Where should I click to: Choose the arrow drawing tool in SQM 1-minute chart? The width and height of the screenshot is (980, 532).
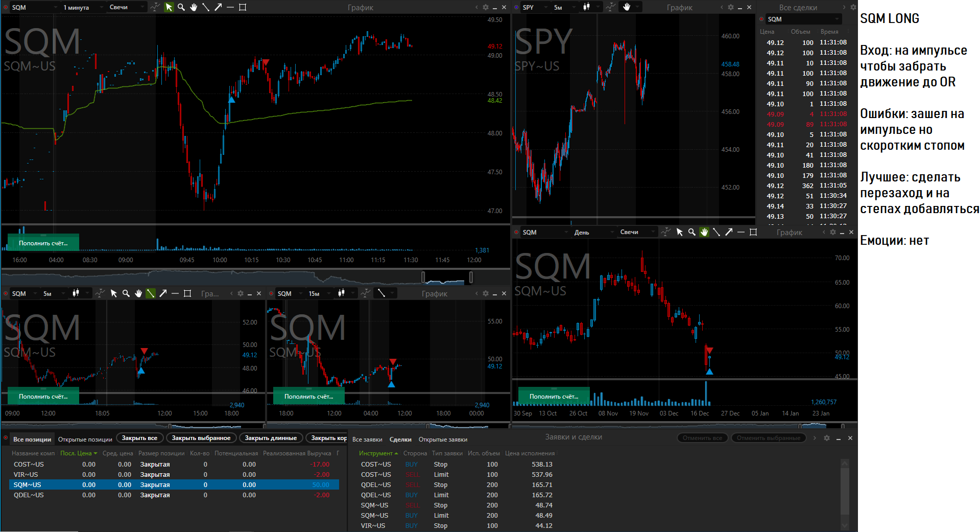click(218, 7)
